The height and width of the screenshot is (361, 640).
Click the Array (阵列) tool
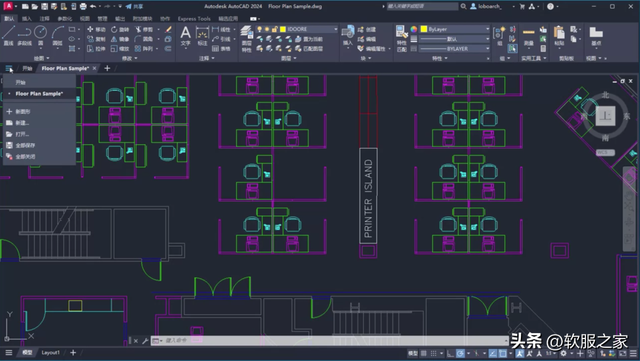[144, 49]
